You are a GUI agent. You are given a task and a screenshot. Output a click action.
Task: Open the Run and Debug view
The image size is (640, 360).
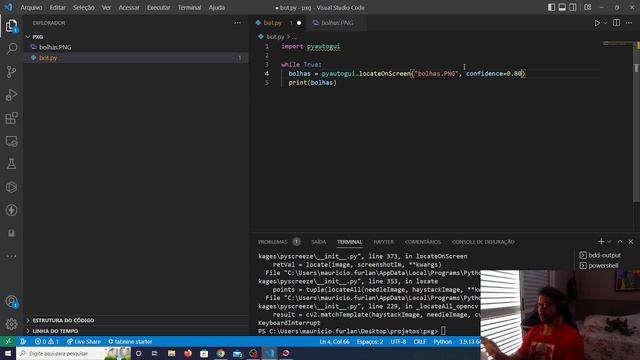[x=11, y=95]
